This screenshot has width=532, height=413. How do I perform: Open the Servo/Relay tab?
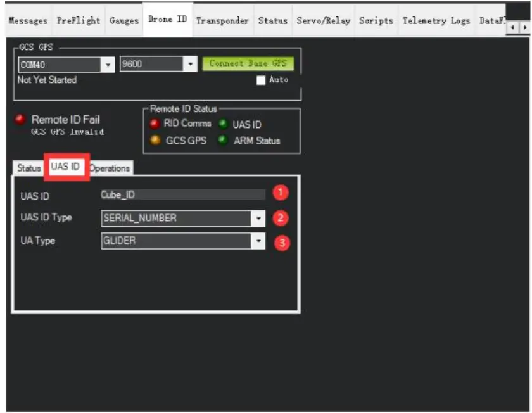324,21
